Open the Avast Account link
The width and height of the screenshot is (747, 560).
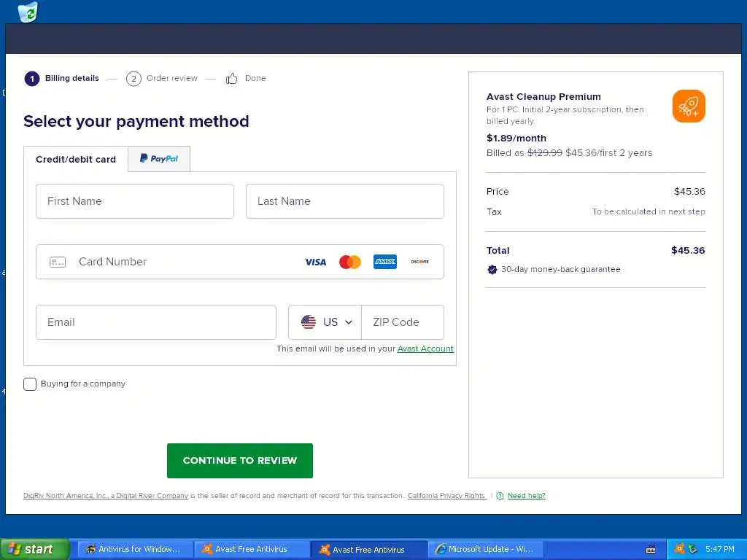tap(425, 349)
